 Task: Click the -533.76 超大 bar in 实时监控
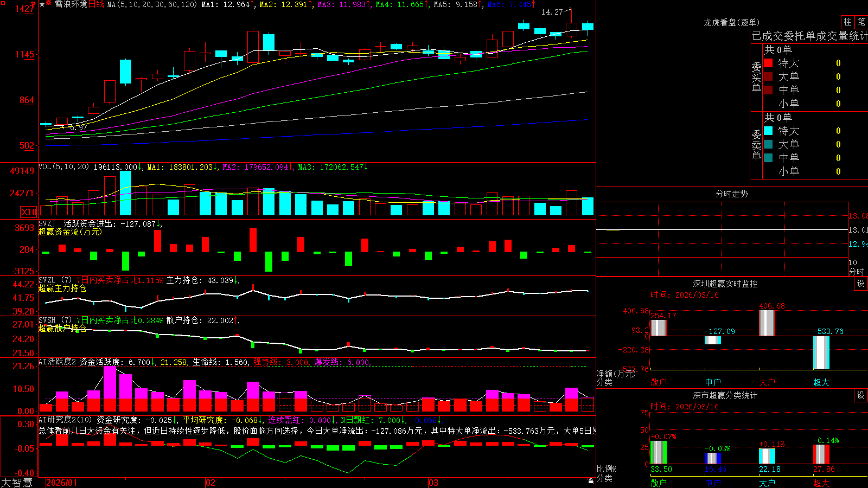821,352
